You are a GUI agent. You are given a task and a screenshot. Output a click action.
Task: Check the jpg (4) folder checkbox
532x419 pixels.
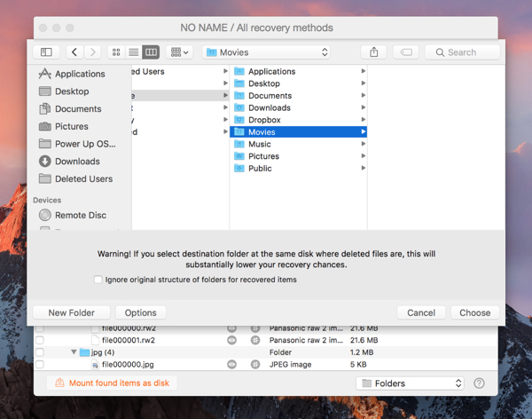point(40,352)
